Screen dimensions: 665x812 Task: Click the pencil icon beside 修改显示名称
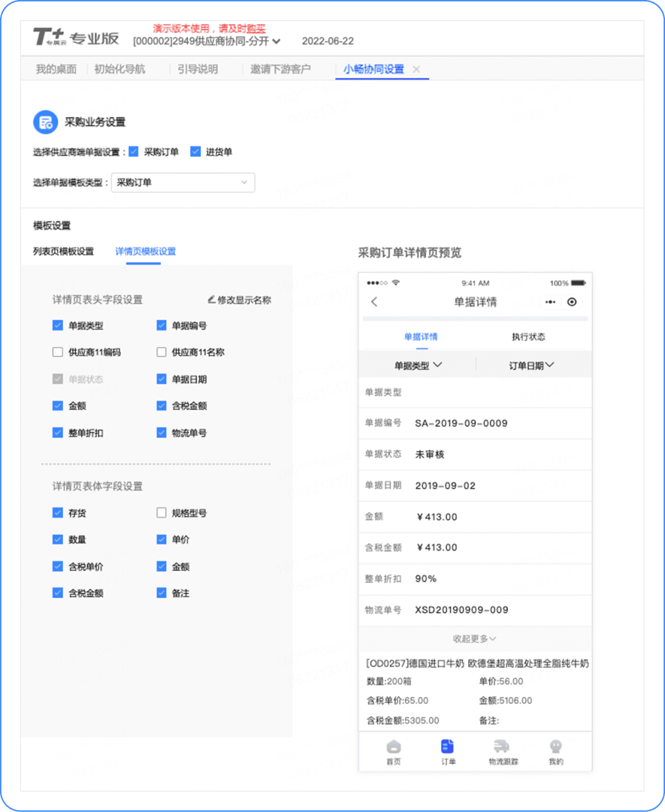point(211,299)
